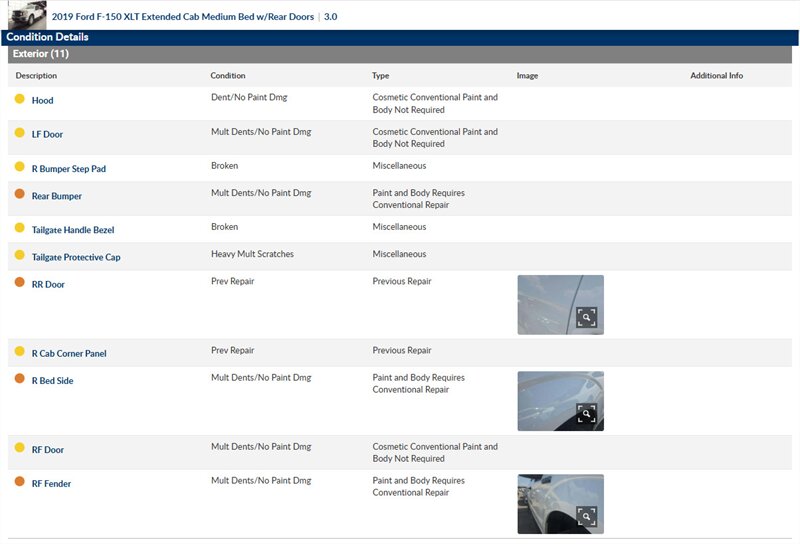800x544 pixels.
Task: Sort by the Description column header
Action: pos(36,76)
